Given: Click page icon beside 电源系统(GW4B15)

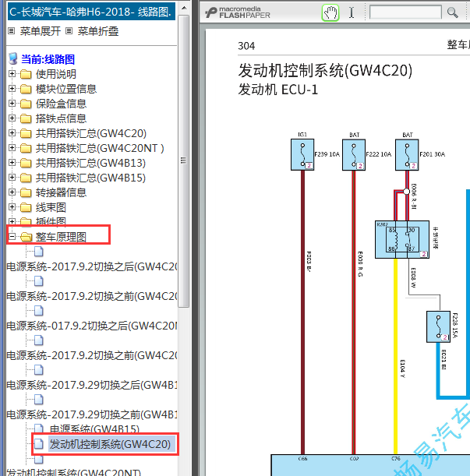Looking at the screenshot, I should pyautogui.click(x=39, y=428).
